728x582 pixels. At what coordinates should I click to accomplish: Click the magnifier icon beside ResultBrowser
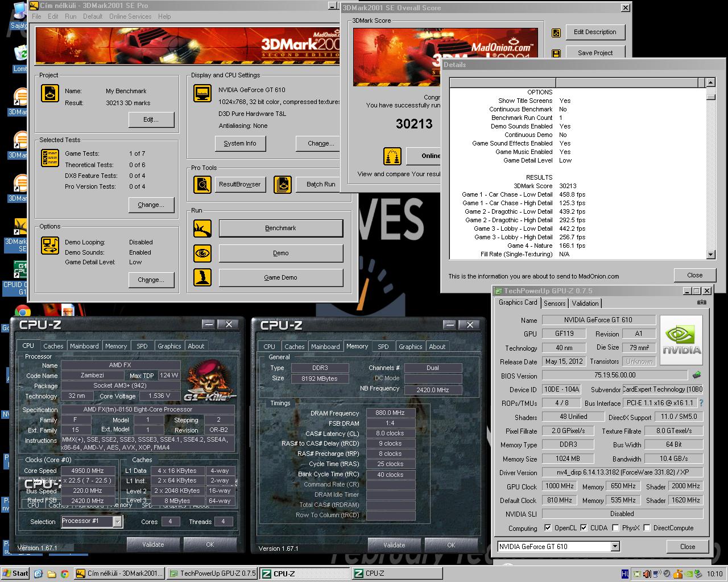pos(202,184)
